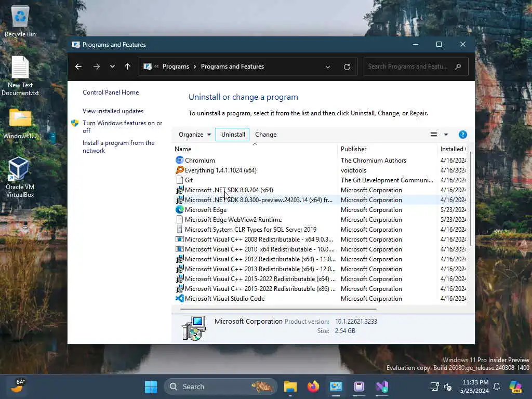
Task: Select Visual C++ 2015-2022 Redistributable (x86) row
Action: (x=320, y=289)
